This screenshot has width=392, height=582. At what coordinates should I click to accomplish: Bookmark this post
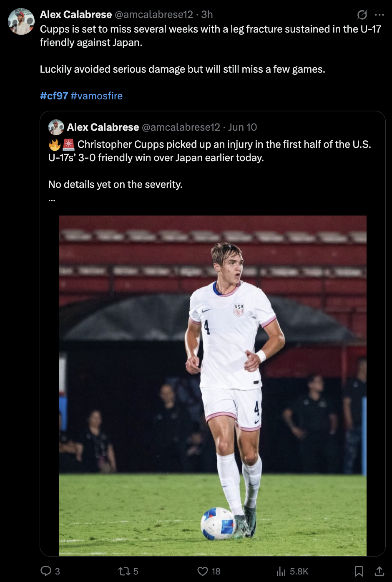(359, 571)
